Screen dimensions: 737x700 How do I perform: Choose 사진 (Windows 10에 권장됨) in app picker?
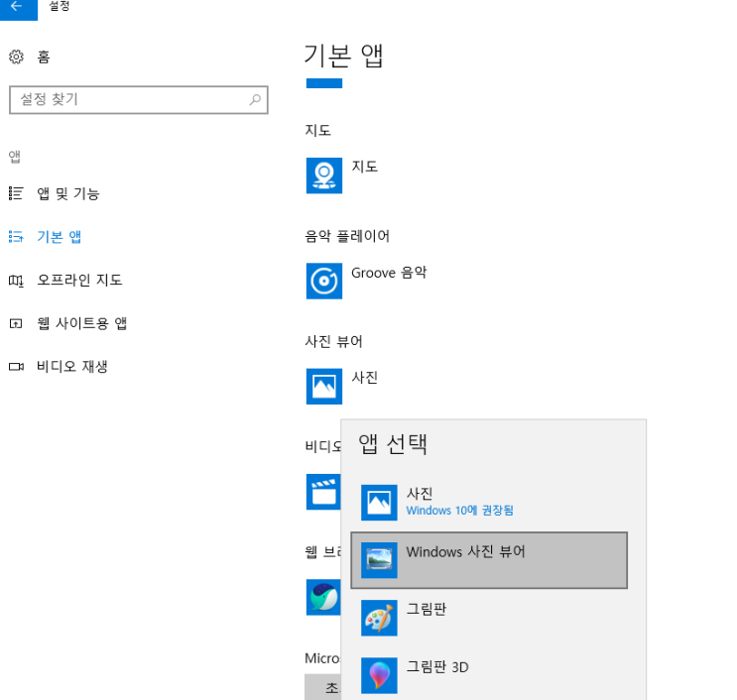click(x=489, y=503)
